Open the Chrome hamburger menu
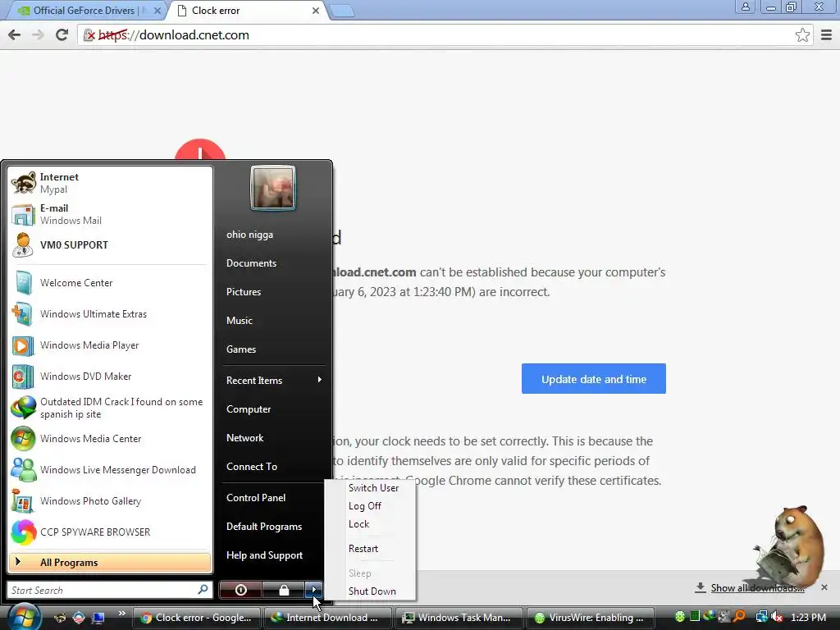840x630 pixels. 827,34
